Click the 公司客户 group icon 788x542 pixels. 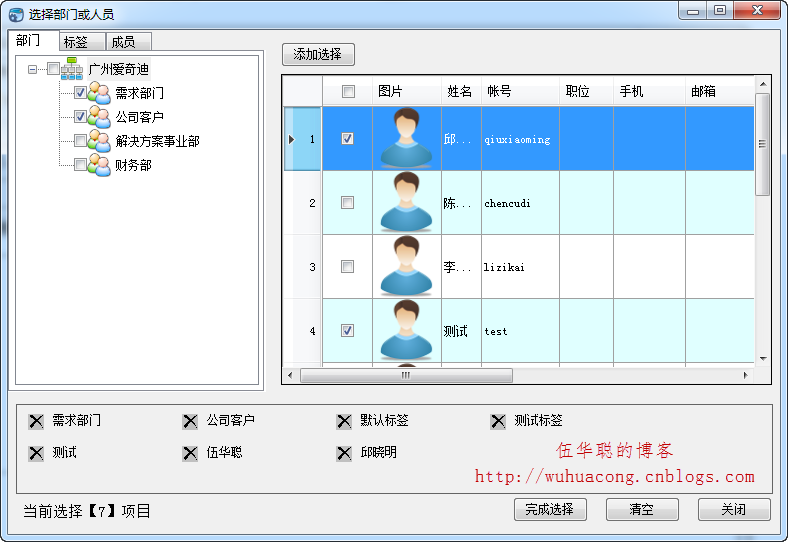tap(99, 117)
